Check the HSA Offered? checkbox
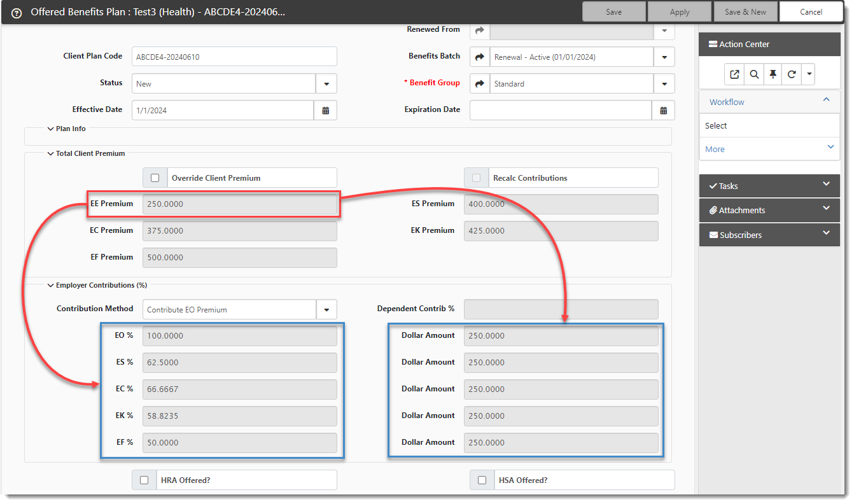Image resolution: width=854 pixels, height=504 pixels. tap(482, 480)
